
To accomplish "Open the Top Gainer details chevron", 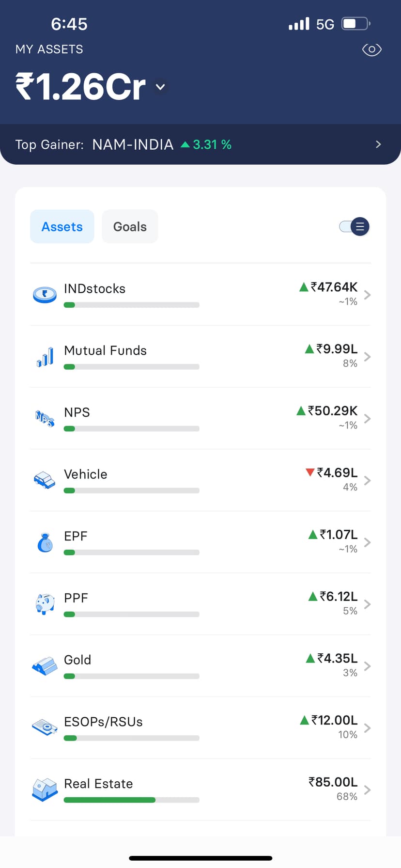I will pyautogui.click(x=378, y=144).
